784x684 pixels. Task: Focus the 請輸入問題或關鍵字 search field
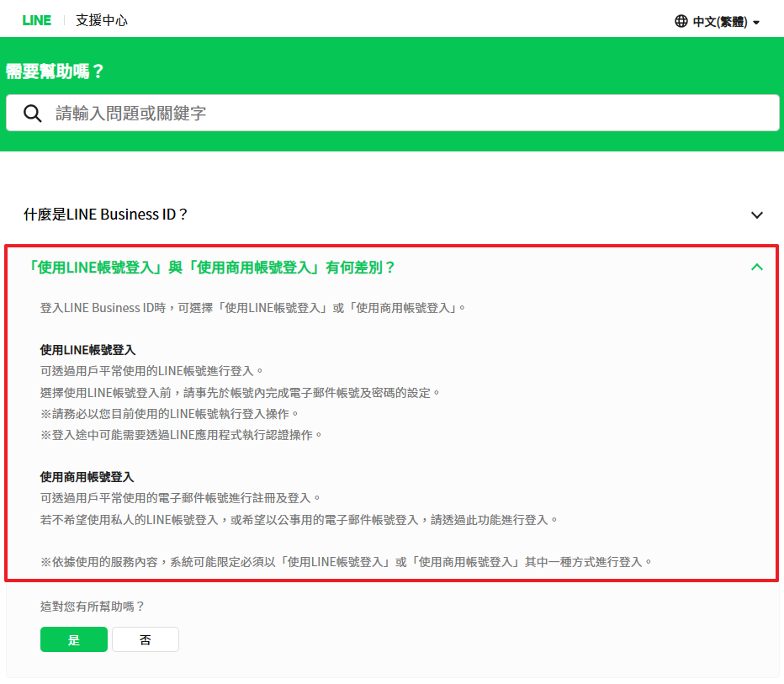coord(404,114)
